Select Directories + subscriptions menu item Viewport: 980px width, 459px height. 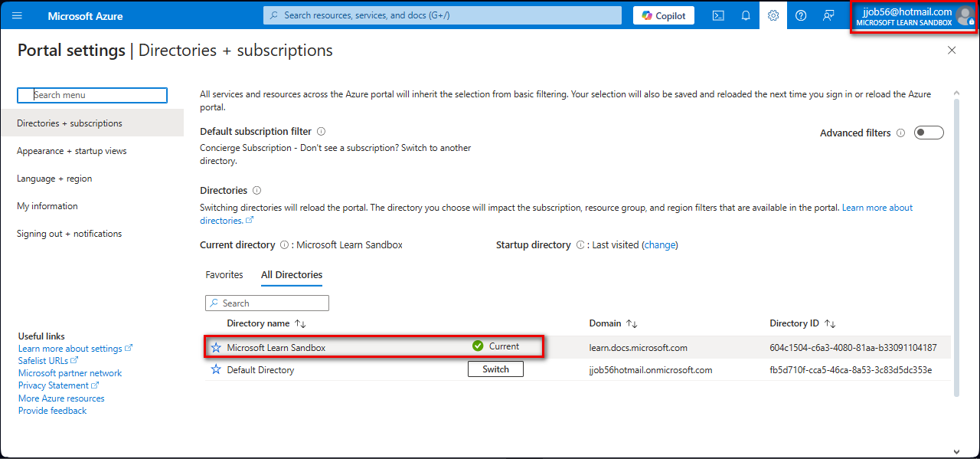tap(93, 123)
